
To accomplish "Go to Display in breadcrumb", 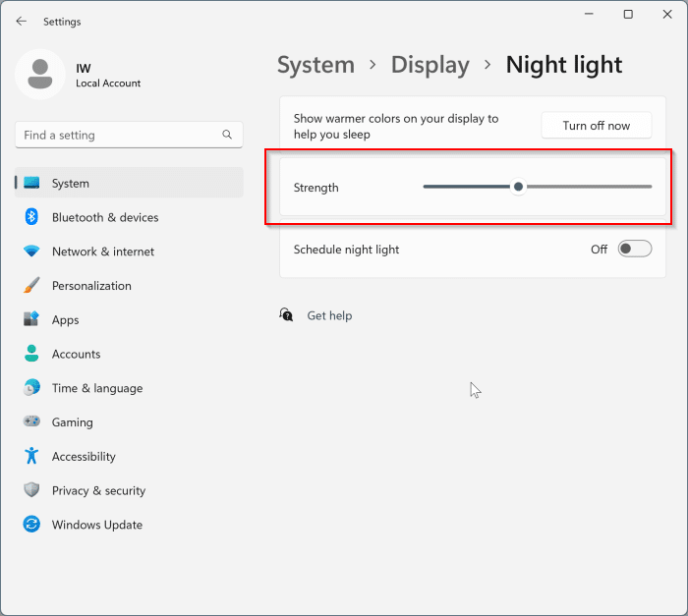I will point(430,65).
